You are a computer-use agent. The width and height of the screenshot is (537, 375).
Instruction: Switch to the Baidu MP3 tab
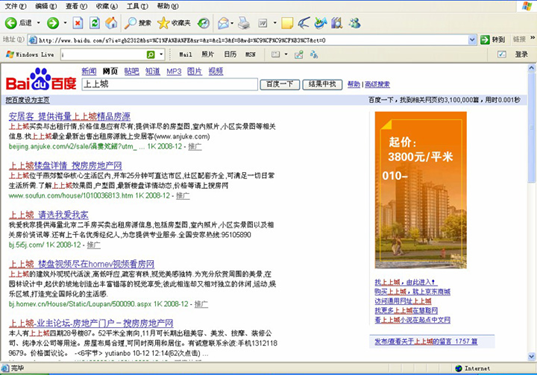(x=174, y=72)
